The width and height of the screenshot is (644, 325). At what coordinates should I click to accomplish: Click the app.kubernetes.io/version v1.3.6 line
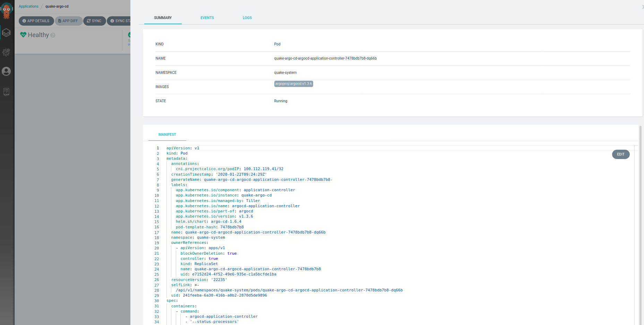click(x=214, y=217)
